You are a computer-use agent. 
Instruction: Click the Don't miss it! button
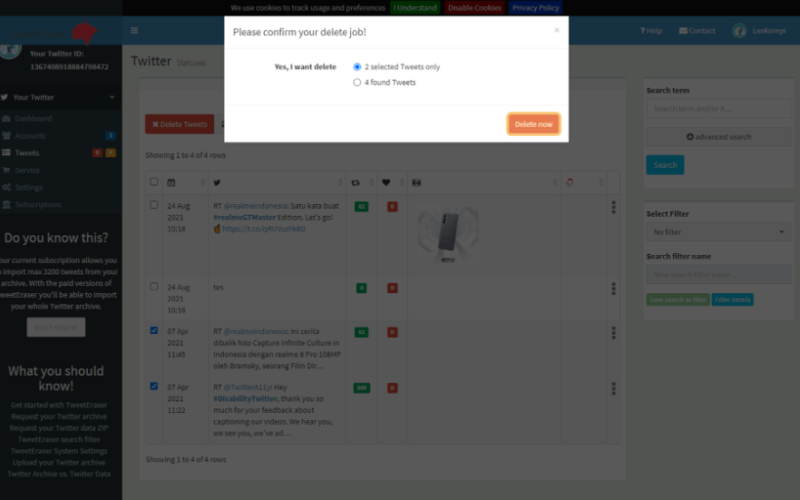(56, 327)
